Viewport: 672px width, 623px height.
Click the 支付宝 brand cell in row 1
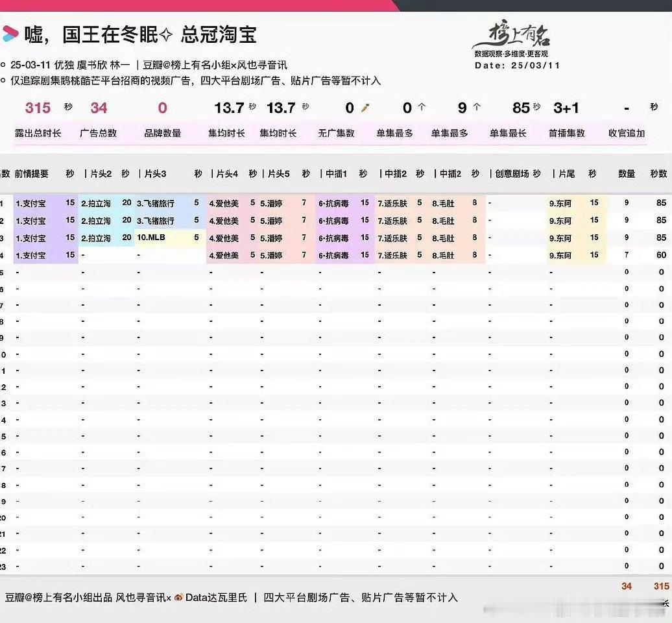tap(31, 202)
